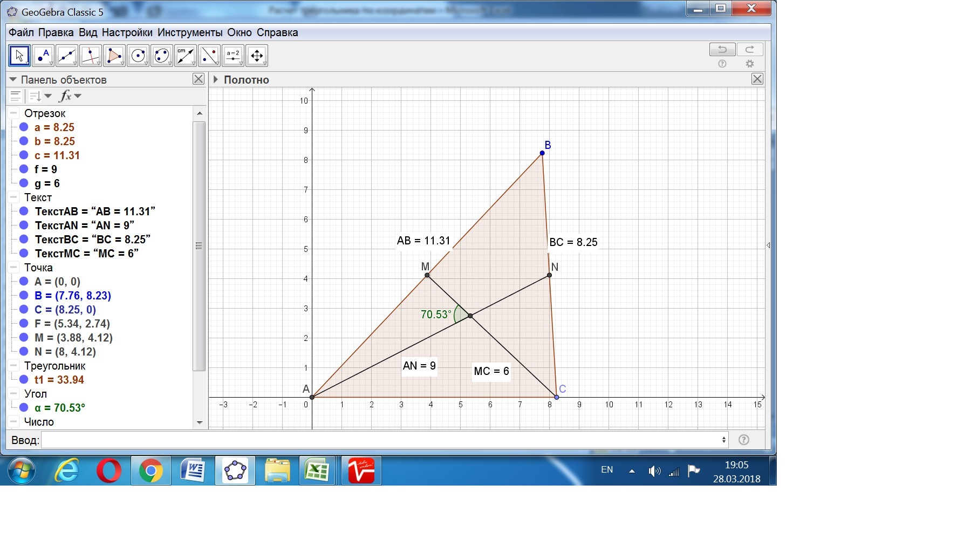The height and width of the screenshot is (560, 957).
Task: Toggle visibility of segment c = 11.31
Action: (x=24, y=155)
